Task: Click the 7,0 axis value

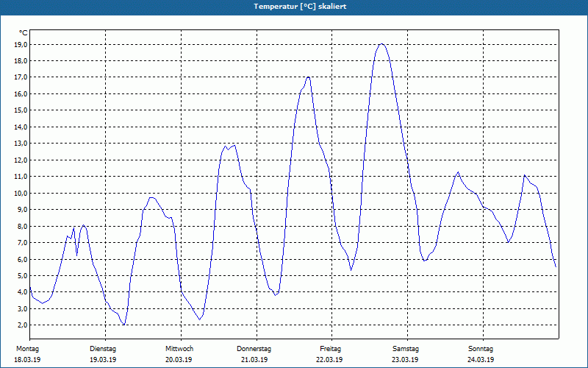Action: (22, 243)
